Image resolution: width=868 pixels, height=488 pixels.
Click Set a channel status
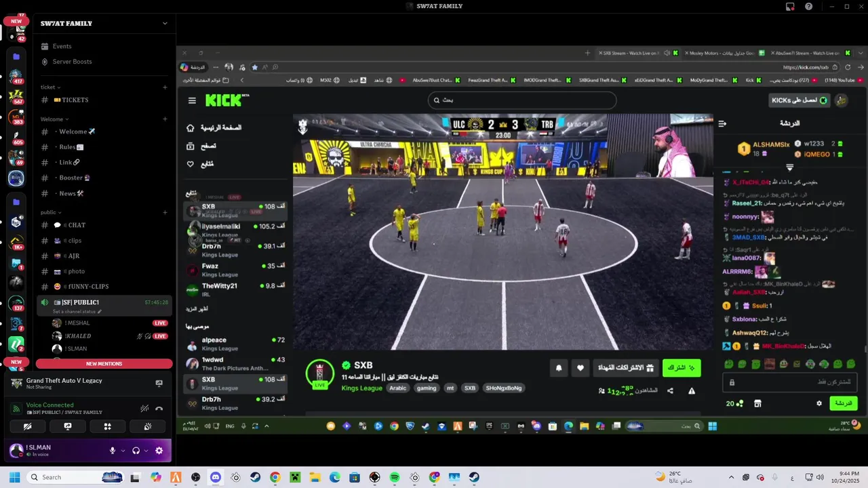point(77,312)
